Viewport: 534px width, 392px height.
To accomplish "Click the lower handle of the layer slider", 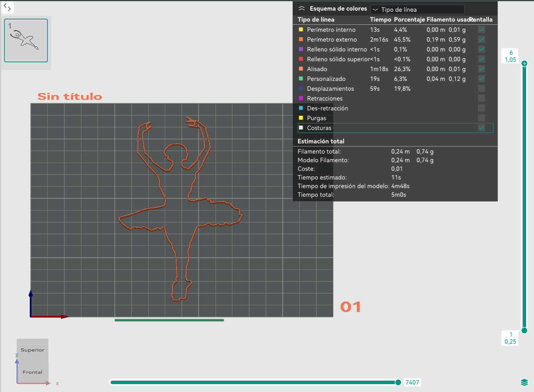I will (x=524, y=330).
